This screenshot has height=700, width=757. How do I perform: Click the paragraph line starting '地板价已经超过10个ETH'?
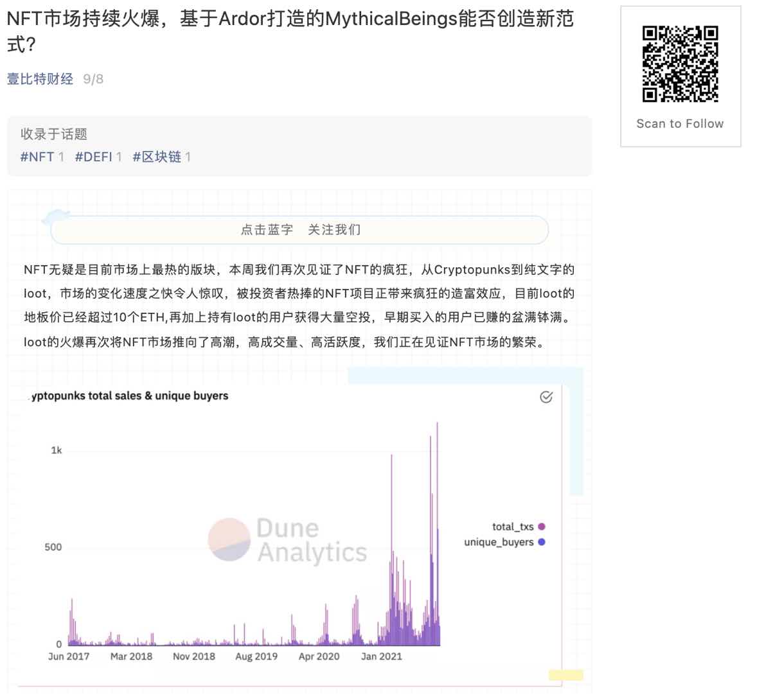coord(298,317)
